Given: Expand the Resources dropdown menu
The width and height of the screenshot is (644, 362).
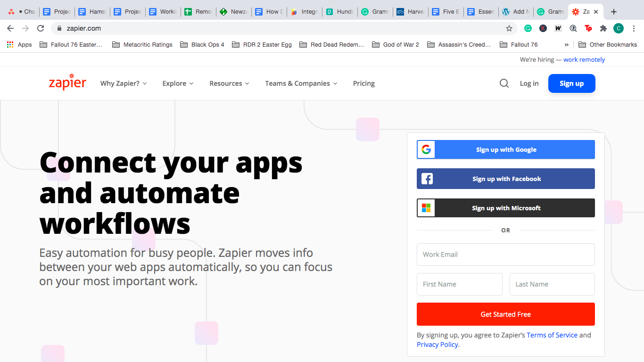Looking at the screenshot, I should [x=229, y=83].
